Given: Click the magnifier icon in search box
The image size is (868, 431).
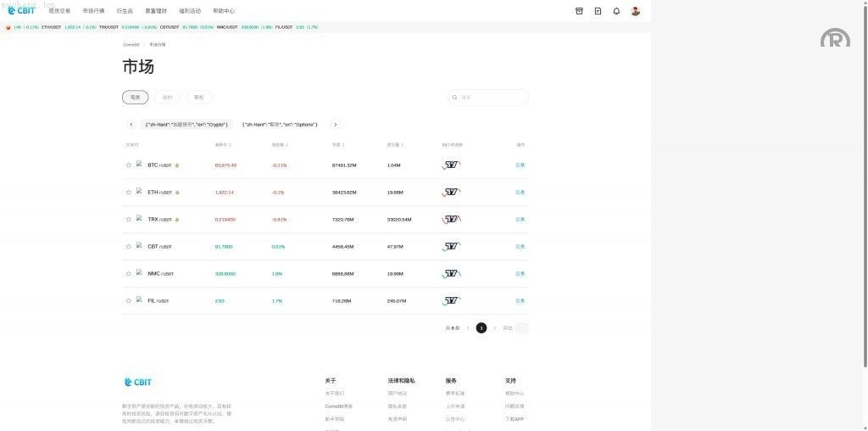Looking at the screenshot, I should tap(455, 98).
